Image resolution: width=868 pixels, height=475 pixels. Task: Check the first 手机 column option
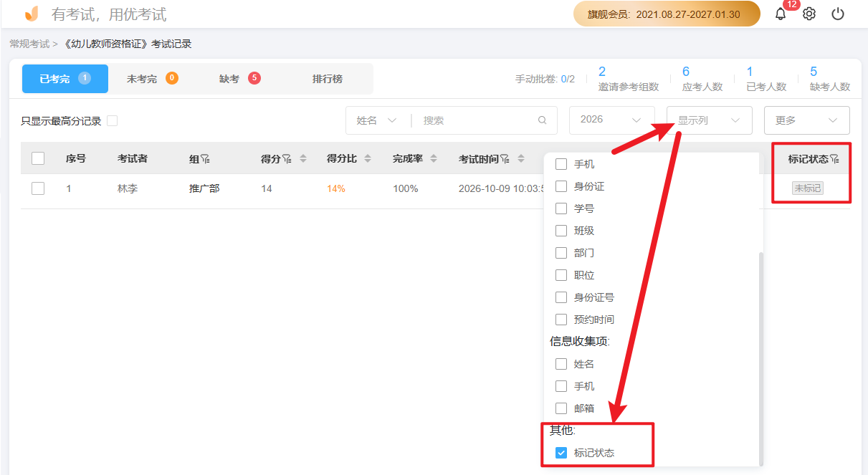coord(561,164)
